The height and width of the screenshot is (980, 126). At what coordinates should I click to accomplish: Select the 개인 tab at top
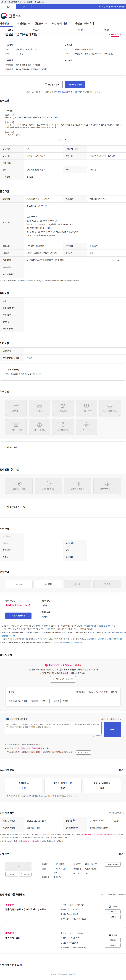tap(8, 7)
